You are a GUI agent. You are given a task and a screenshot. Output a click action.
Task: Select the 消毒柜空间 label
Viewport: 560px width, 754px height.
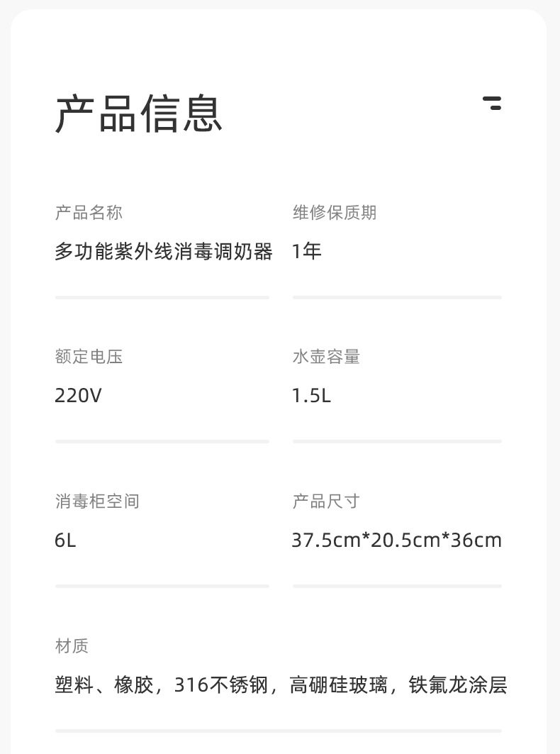pyautogui.click(x=97, y=501)
